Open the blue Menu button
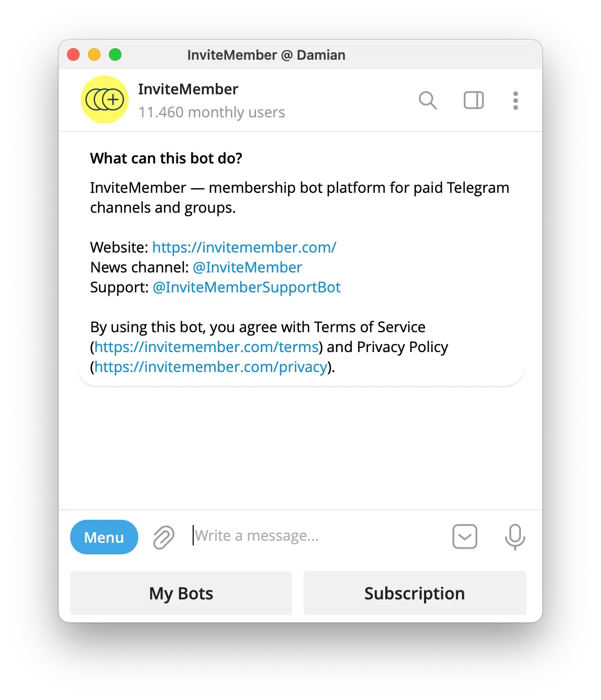This screenshot has width=601, height=700. tap(104, 537)
